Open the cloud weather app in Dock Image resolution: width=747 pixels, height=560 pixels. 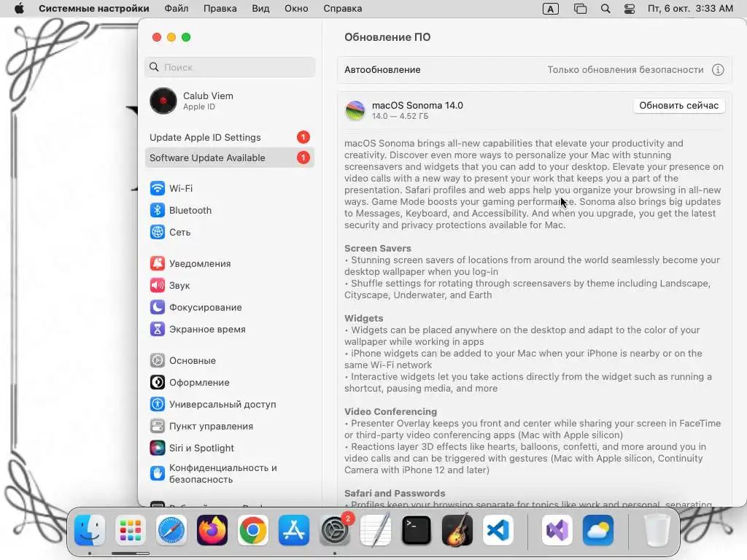tap(598, 530)
